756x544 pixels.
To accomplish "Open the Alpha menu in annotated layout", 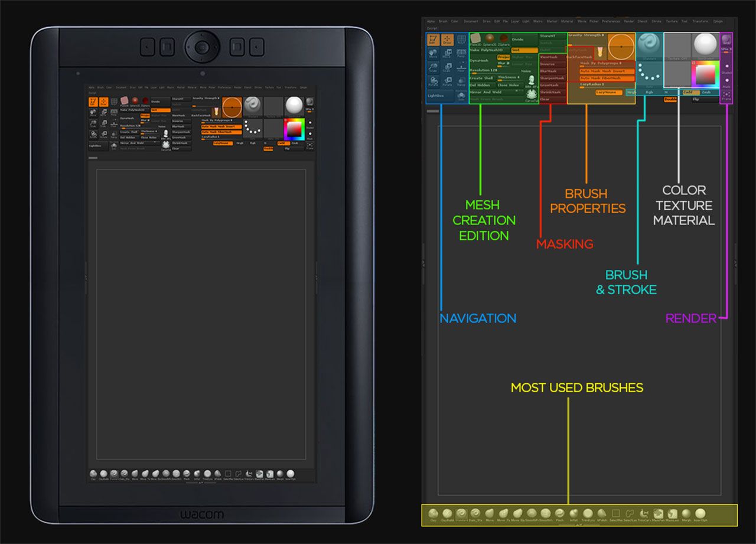I will (431, 21).
